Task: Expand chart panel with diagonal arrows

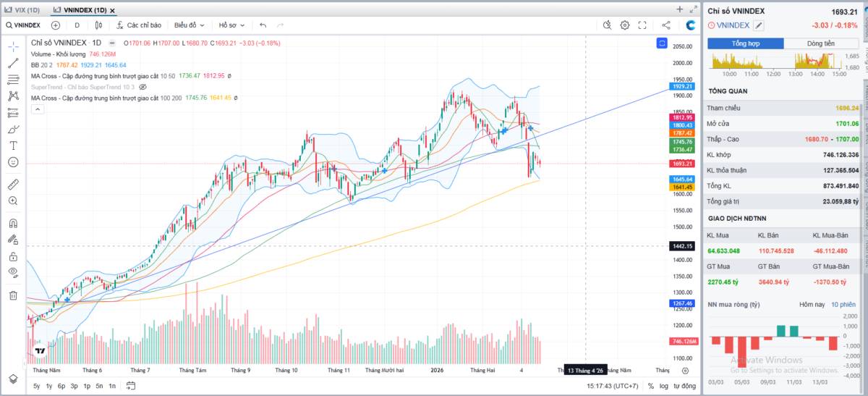Action: pyautogui.click(x=694, y=9)
